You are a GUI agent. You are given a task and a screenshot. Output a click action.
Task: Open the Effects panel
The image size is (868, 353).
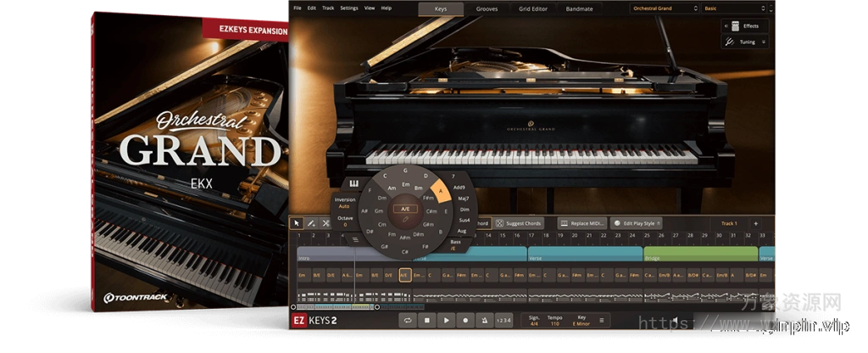tap(744, 26)
